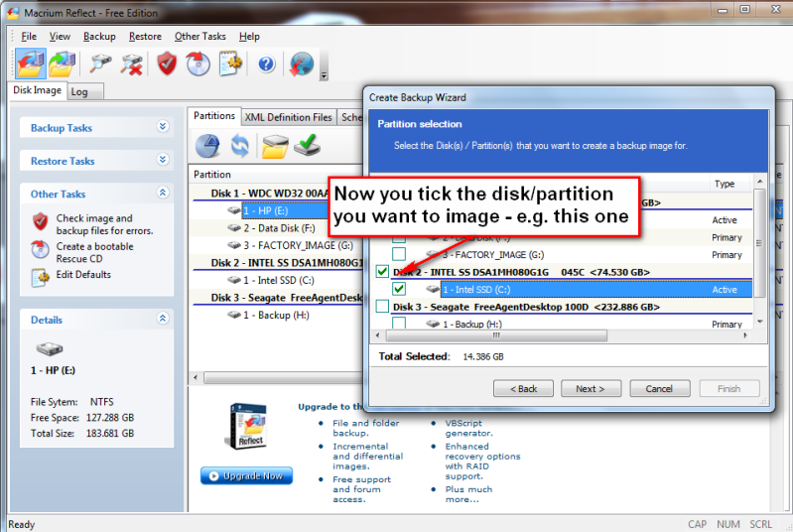Click the wizard list horizontal scrollbar
Image resolution: width=793 pixels, height=532 pixels.
496,335
